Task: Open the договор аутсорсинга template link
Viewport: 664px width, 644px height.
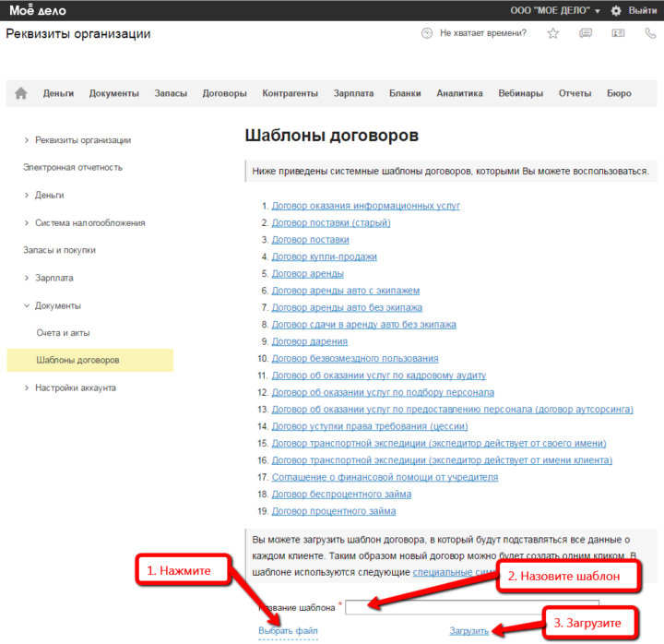Action: click(x=452, y=410)
